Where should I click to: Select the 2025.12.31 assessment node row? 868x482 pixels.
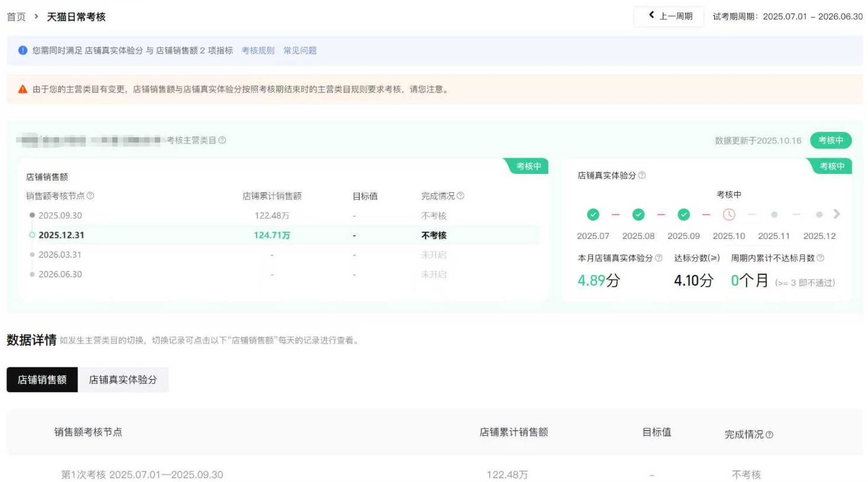click(61, 235)
